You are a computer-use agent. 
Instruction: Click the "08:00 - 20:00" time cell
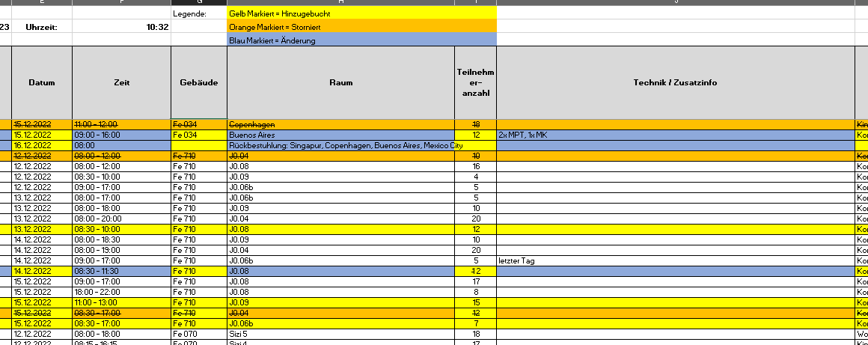[x=121, y=219]
